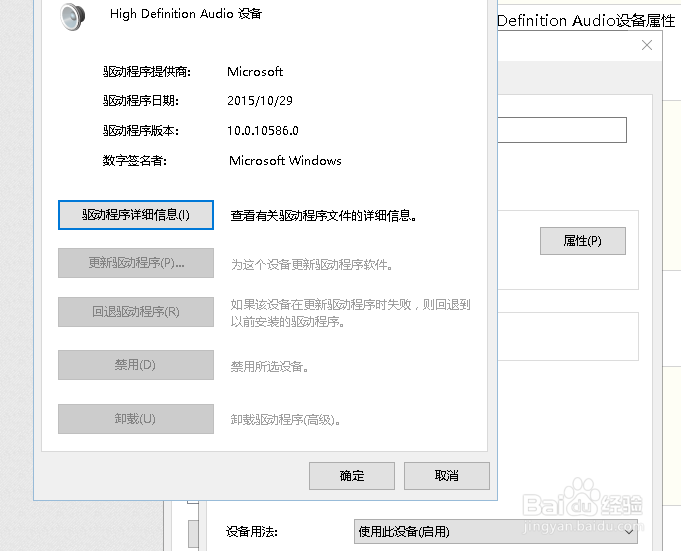This screenshot has height=551, width=681.
Task: Click the provider value Microsoft
Action: (255, 72)
